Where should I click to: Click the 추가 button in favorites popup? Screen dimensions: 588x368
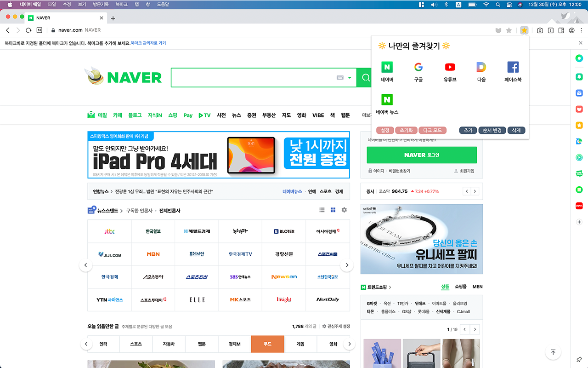point(468,131)
